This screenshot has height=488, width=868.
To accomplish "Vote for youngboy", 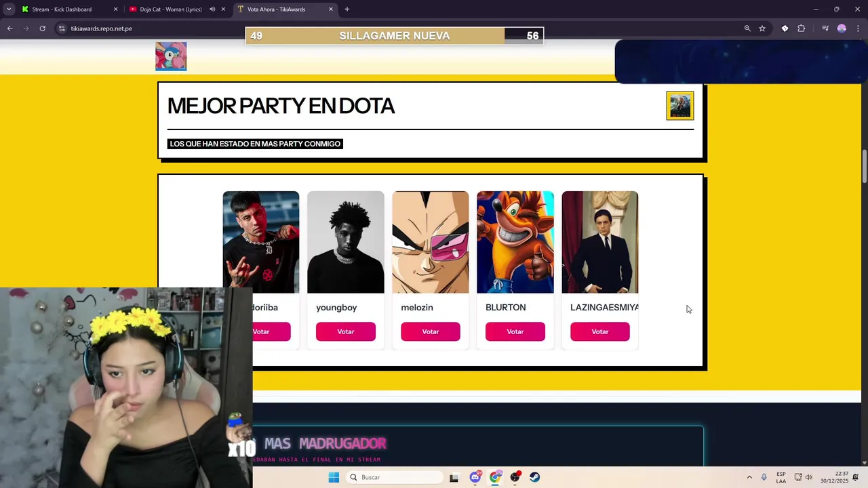I will [346, 331].
